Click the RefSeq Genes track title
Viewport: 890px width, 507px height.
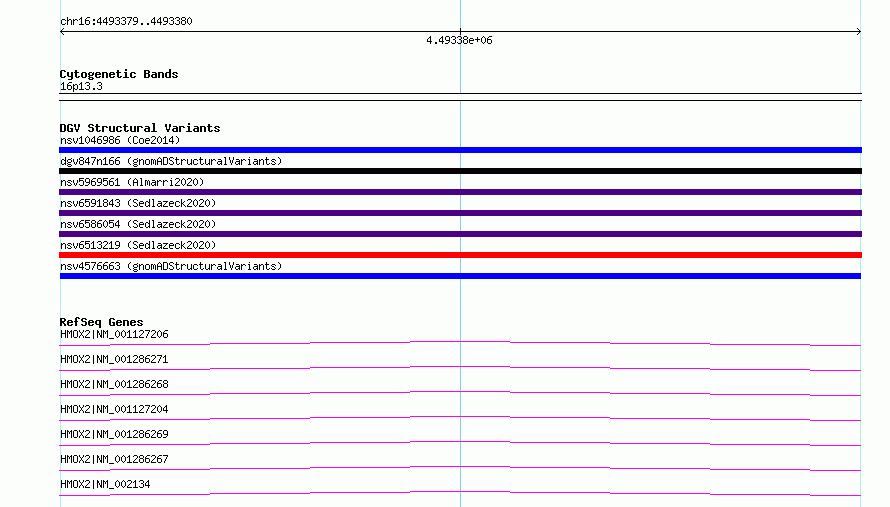click(101, 322)
